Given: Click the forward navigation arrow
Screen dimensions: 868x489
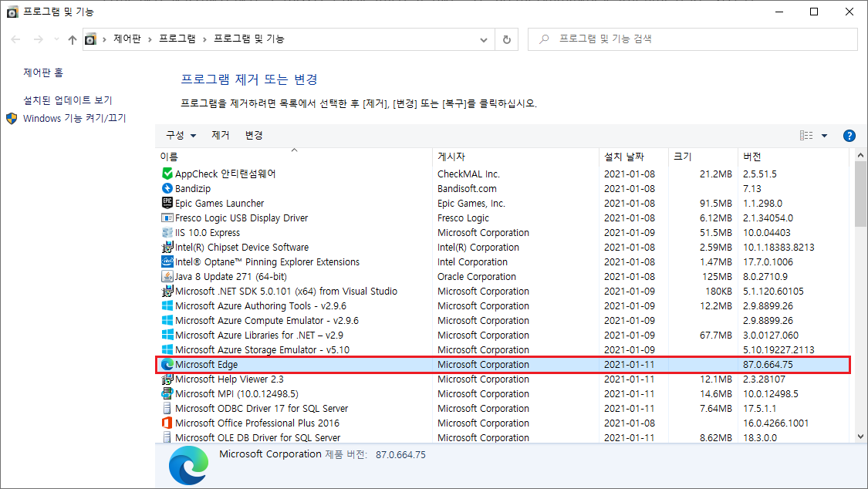Looking at the screenshot, I should (39, 39).
